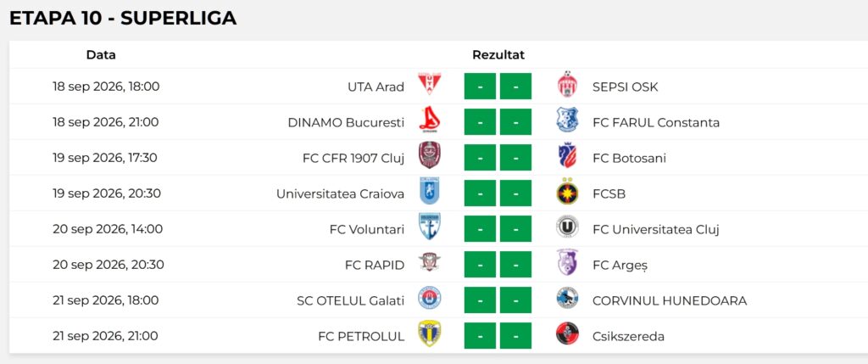Click the Corvinul Hunedoara logo
Image resolution: width=868 pixels, height=364 pixels.
[567, 298]
